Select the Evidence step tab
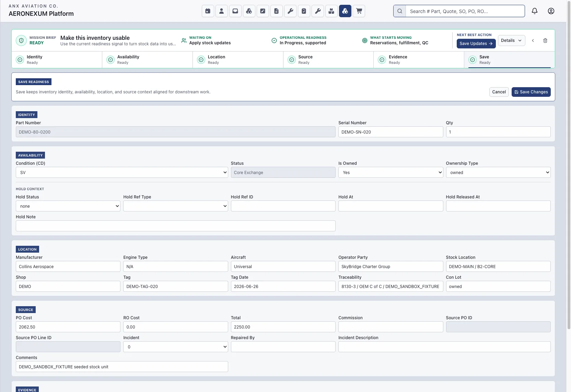 [419, 60]
